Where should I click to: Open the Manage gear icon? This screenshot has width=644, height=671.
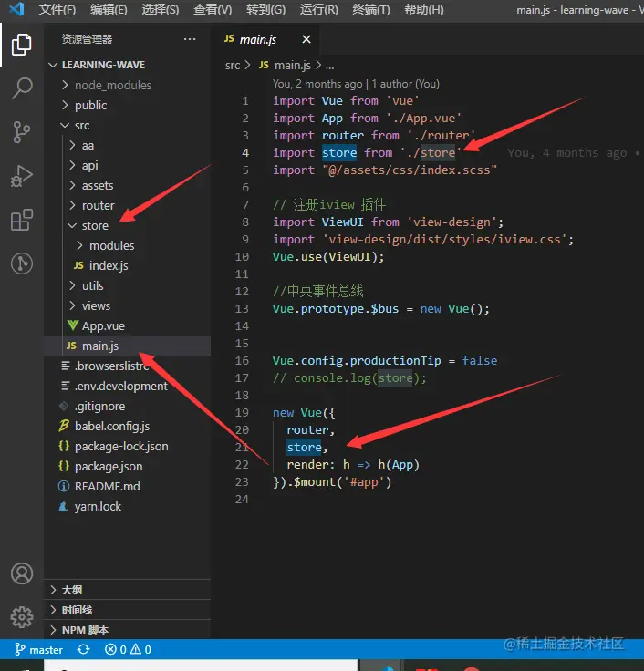tap(21, 617)
